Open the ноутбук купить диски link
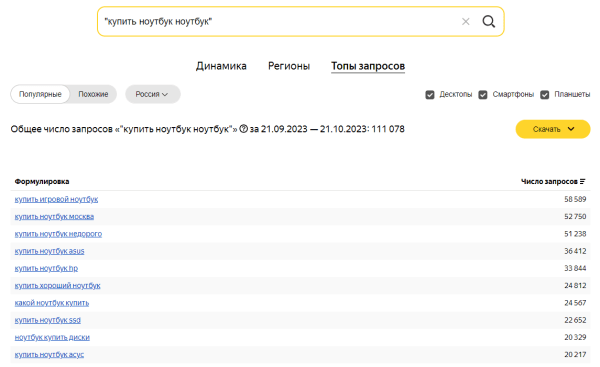 tap(52, 337)
